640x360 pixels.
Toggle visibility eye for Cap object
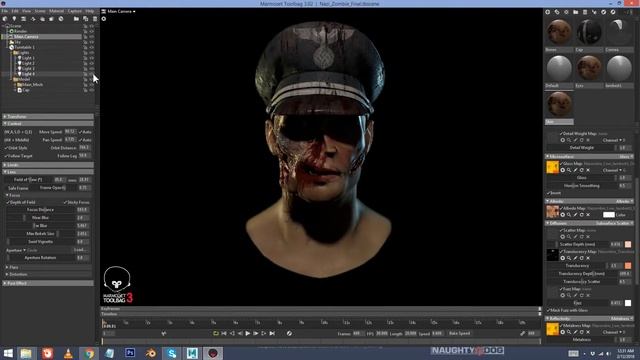click(x=91, y=90)
